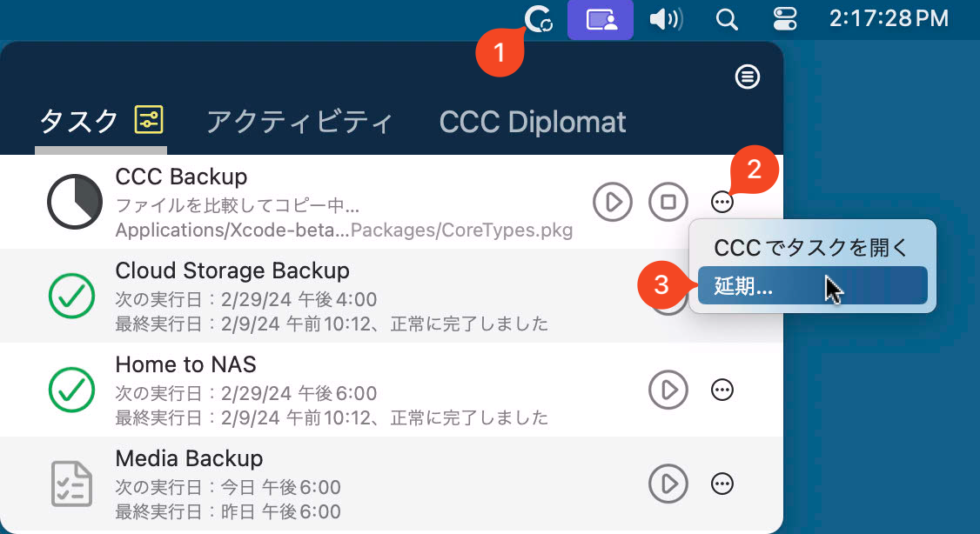Image resolution: width=980 pixels, height=534 pixels.
Task: Stop the CCC Backup task
Action: click(668, 202)
